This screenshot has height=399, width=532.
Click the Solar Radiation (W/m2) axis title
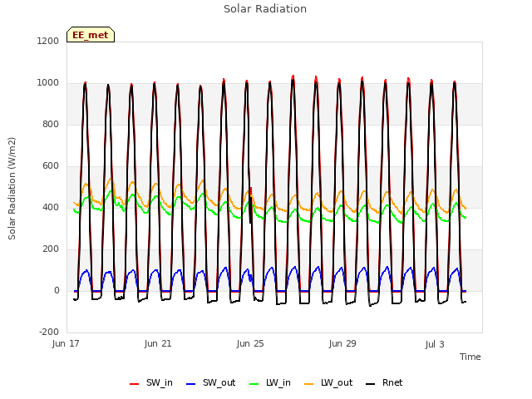coord(12,189)
